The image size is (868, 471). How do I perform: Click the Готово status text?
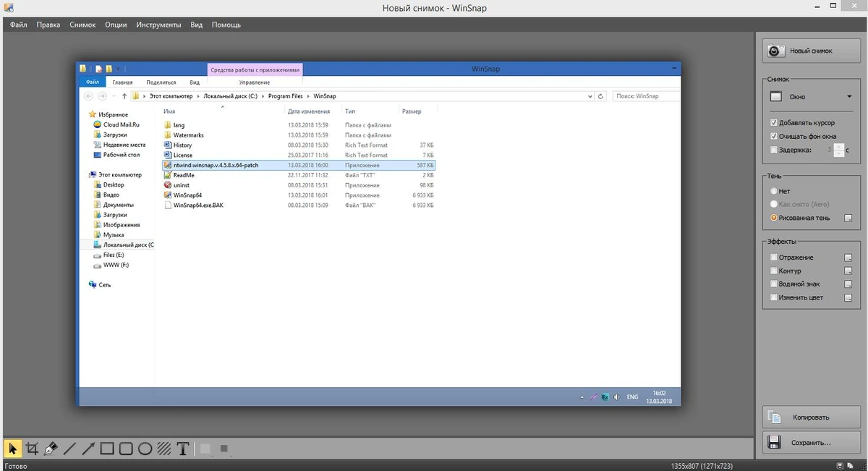click(16, 466)
